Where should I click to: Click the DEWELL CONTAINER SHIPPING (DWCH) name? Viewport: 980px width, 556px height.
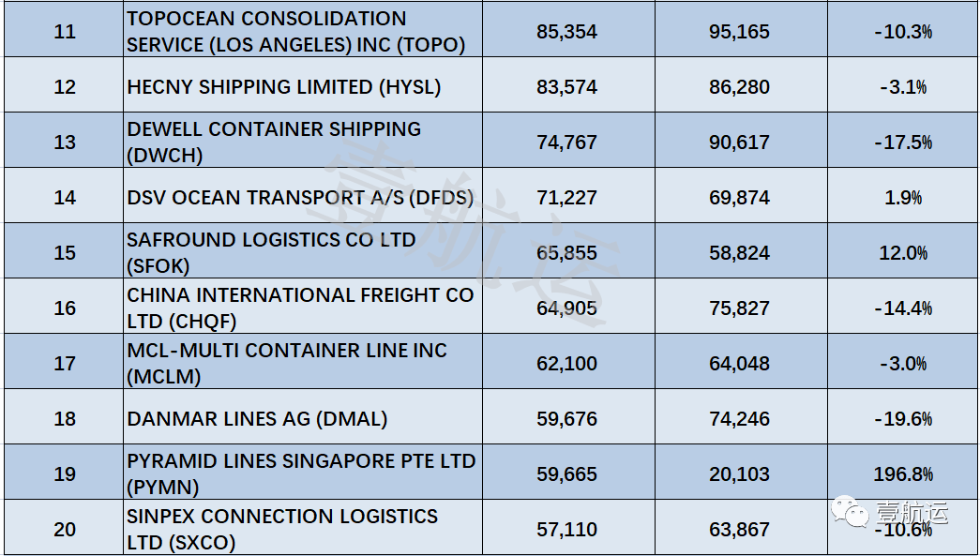(274, 142)
